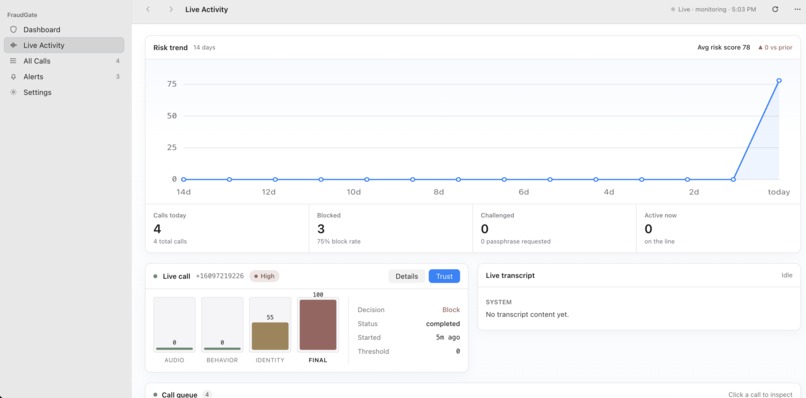The width and height of the screenshot is (806, 398).
Task: Click the Live Activity sidebar icon
Action: (x=13, y=45)
